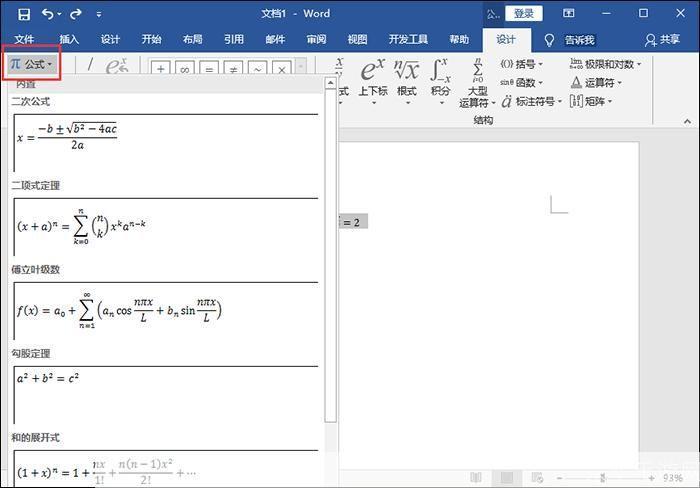Viewport: 700px width, 488px height.
Task: Click the zoom in plus button
Action: click(651, 478)
